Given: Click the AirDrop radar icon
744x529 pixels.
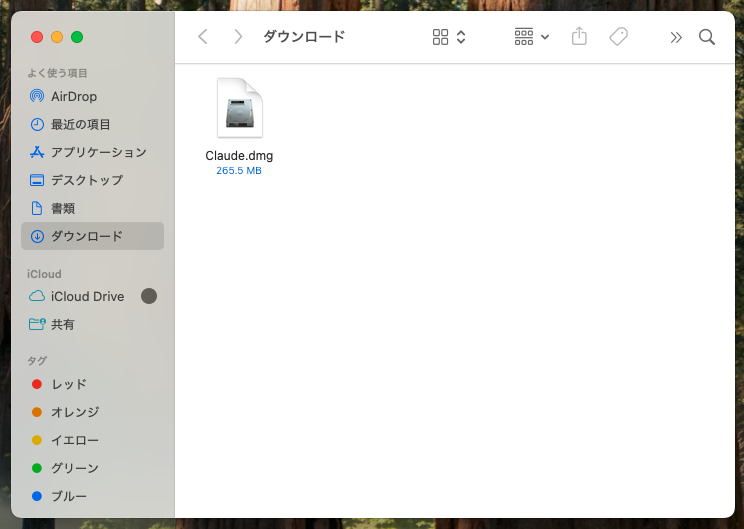Looking at the screenshot, I should point(37,96).
